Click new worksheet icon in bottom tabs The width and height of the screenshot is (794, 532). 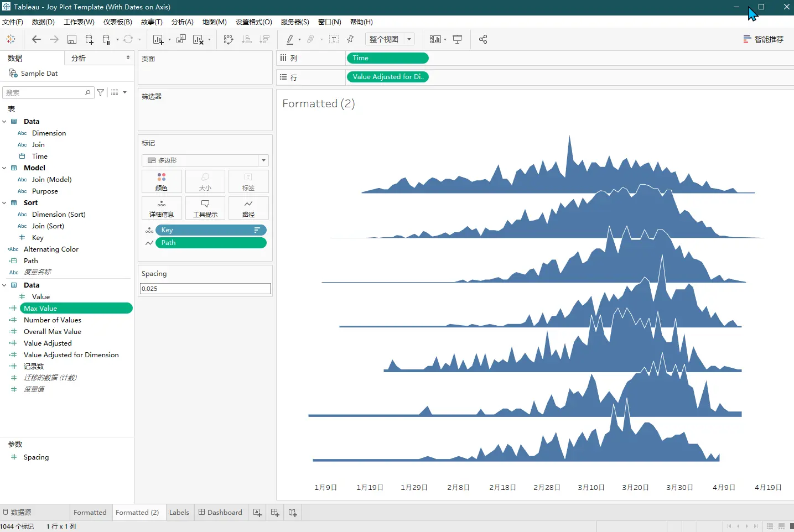pyautogui.click(x=257, y=513)
